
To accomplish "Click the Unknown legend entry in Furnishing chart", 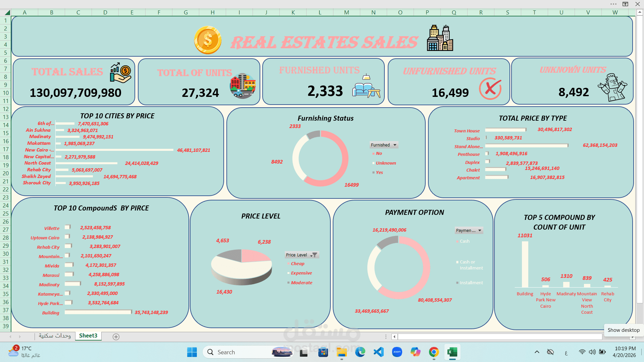I will pos(384,163).
